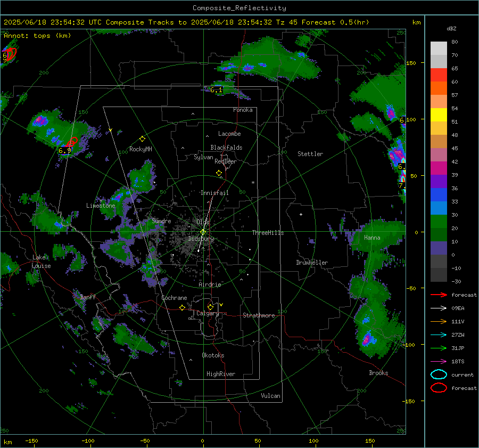Click the Limestone label
Image resolution: width=479 pixels, height=448 pixels.
(x=101, y=206)
